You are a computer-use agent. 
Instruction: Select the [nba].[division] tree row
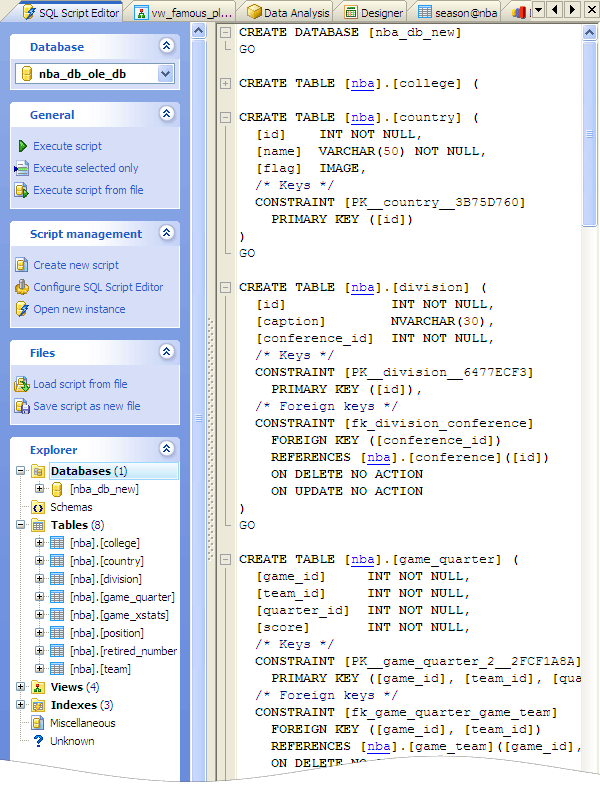point(106,579)
